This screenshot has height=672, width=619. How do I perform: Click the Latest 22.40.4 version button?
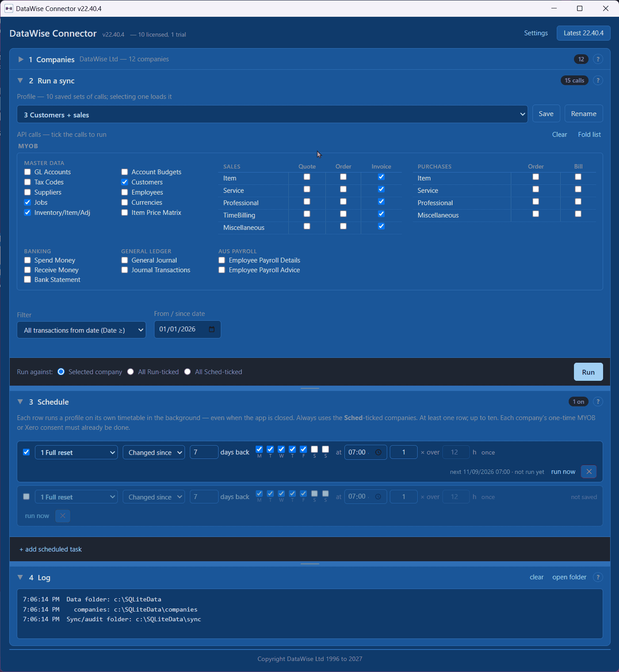[584, 33]
